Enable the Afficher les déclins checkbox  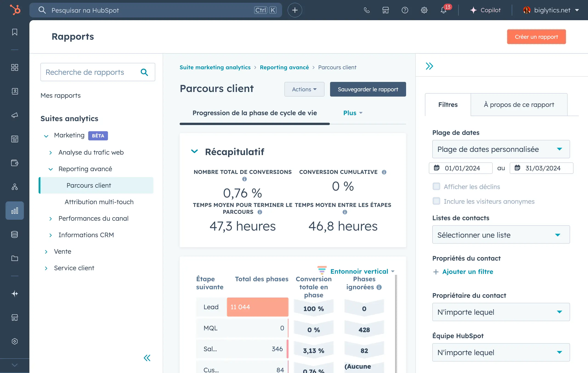pos(436,187)
